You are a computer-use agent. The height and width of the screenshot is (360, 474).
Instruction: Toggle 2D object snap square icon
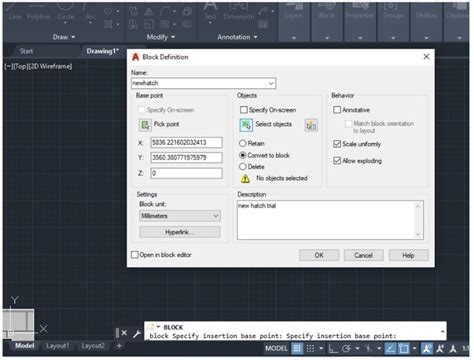[403, 348]
